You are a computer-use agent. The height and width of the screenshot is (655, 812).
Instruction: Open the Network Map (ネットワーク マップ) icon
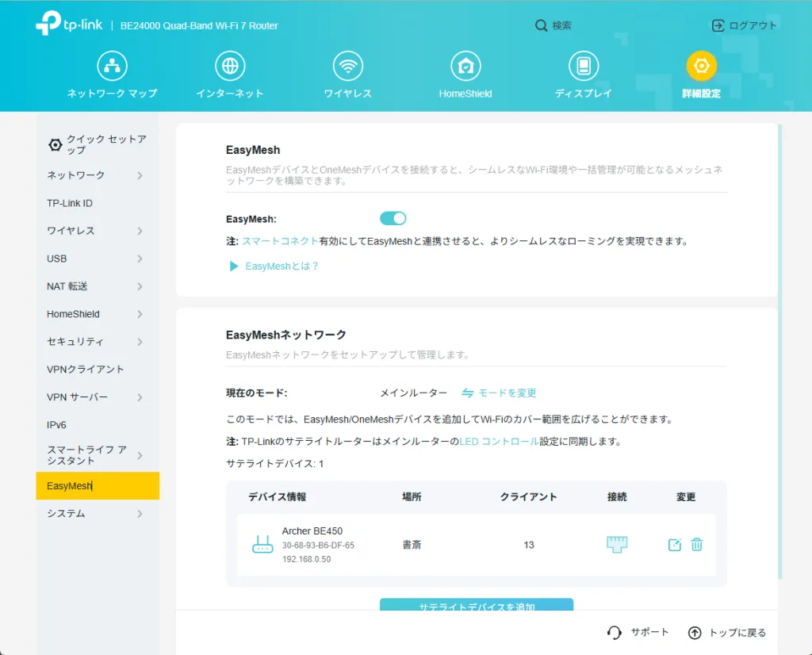pyautogui.click(x=112, y=66)
